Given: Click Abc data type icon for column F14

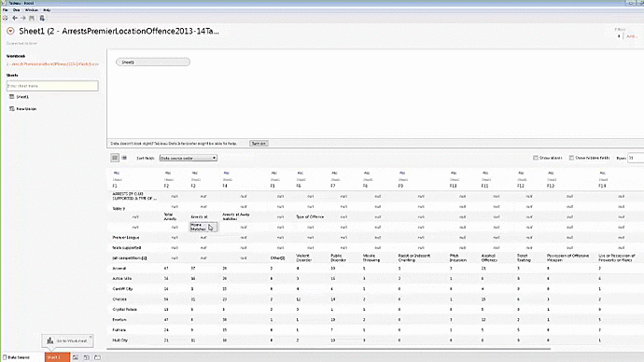Looking at the screenshot, I should click(x=603, y=173).
